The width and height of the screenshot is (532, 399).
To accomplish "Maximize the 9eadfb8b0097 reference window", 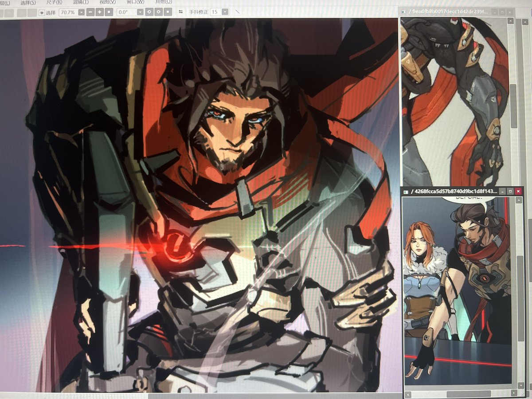I will point(502,12).
